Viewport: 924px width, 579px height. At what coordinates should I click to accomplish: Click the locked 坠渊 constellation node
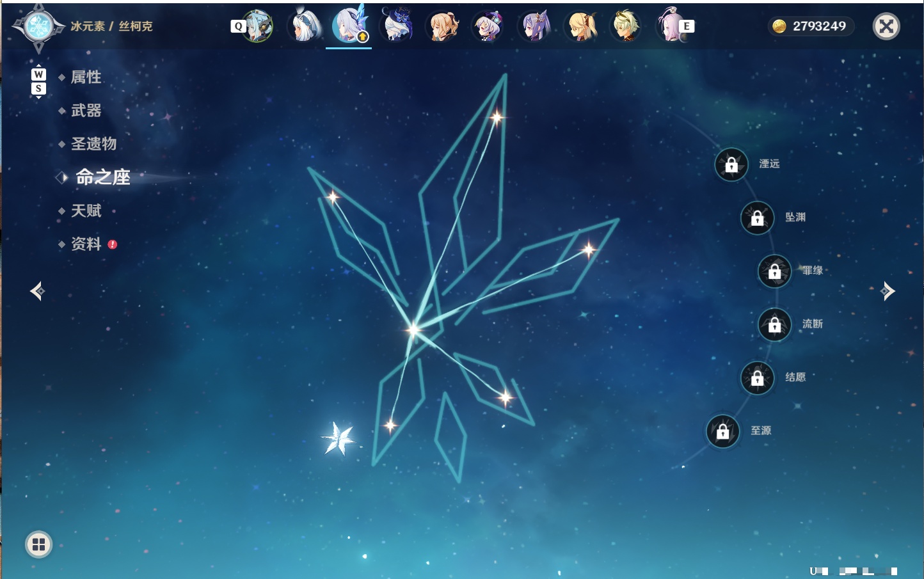tap(757, 218)
